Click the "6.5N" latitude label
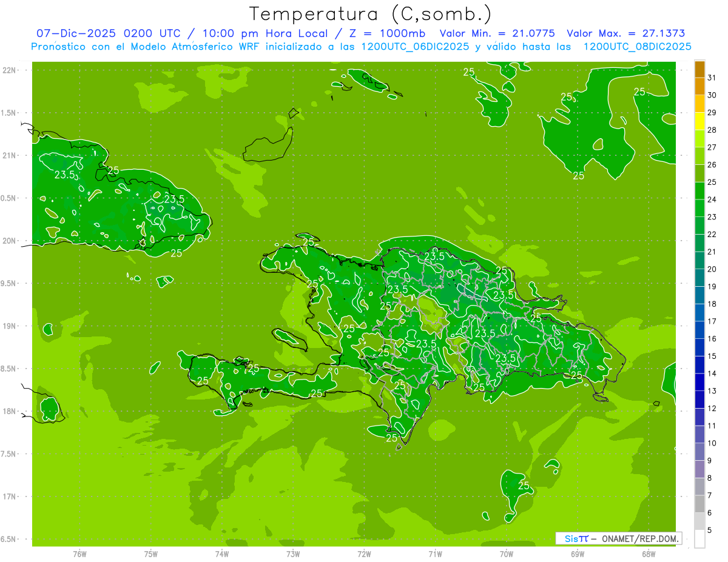This screenshot has width=728, height=562. point(8,539)
